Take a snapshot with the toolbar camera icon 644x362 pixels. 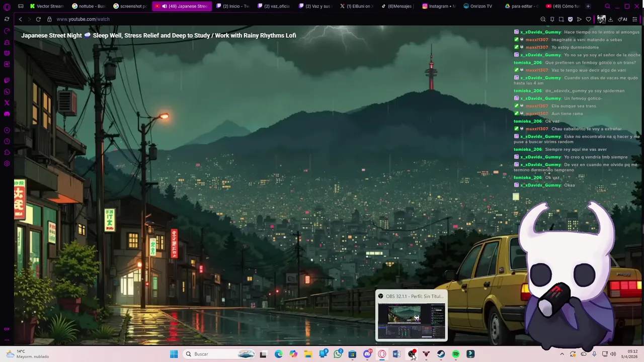[x=561, y=19]
